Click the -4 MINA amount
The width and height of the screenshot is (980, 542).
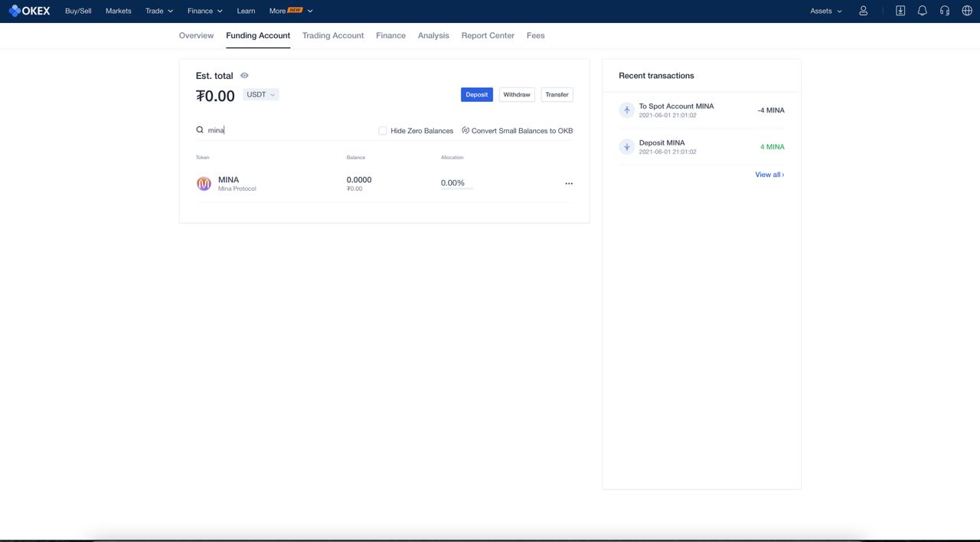click(771, 110)
